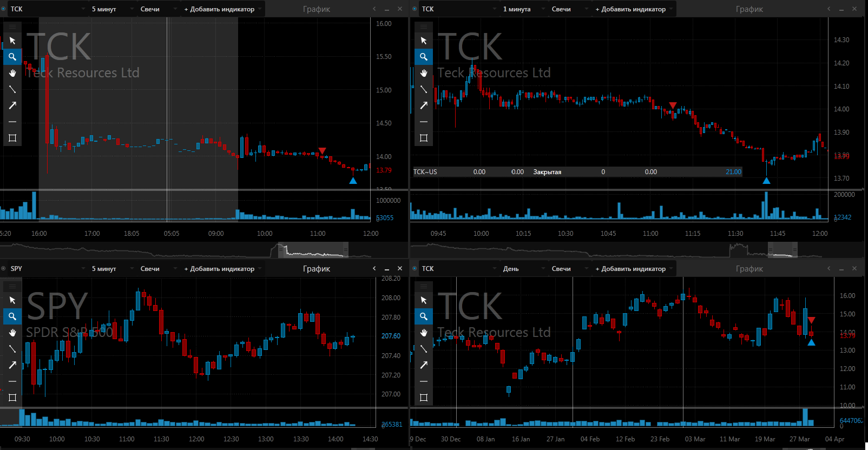Screen dimensions: 868x450
Task: Choose the horizontal line tool in the SPY chart
Action: (12, 381)
